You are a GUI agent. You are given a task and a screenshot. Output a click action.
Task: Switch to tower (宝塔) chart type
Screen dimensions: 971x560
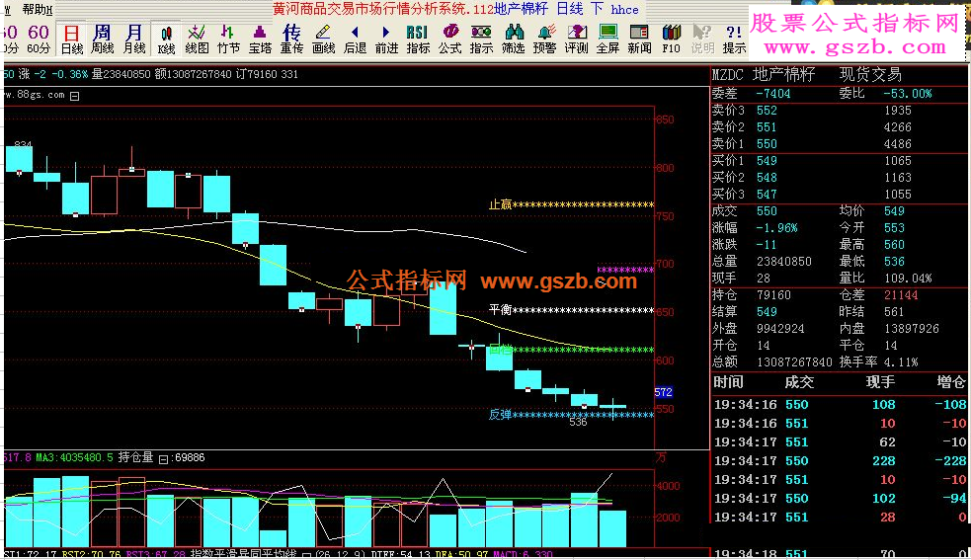tap(260, 39)
